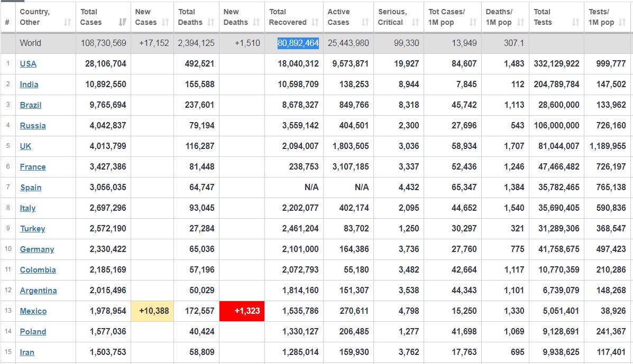Sort countries alphabetically via Country, Other arrows
The width and height of the screenshot is (633, 364).
point(67,22)
